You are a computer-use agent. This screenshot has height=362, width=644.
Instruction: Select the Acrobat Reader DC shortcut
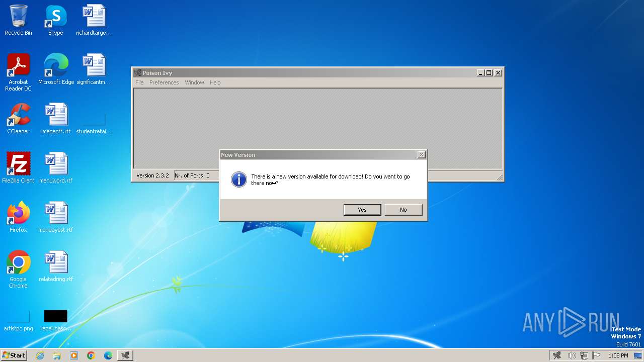coord(18,72)
